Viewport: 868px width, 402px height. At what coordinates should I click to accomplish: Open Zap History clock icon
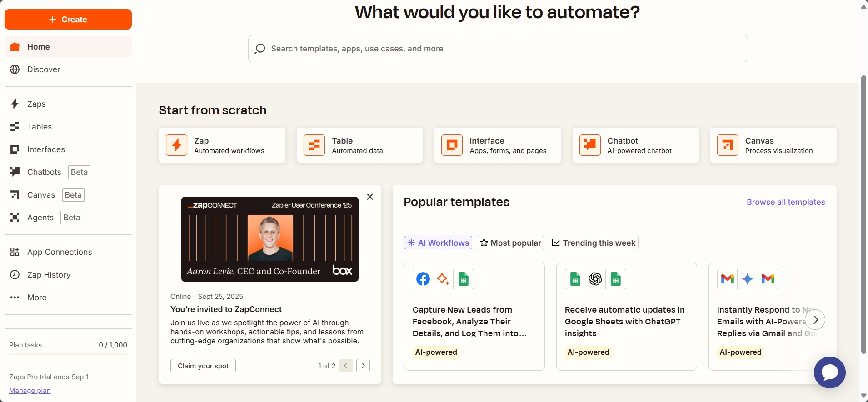coord(15,275)
